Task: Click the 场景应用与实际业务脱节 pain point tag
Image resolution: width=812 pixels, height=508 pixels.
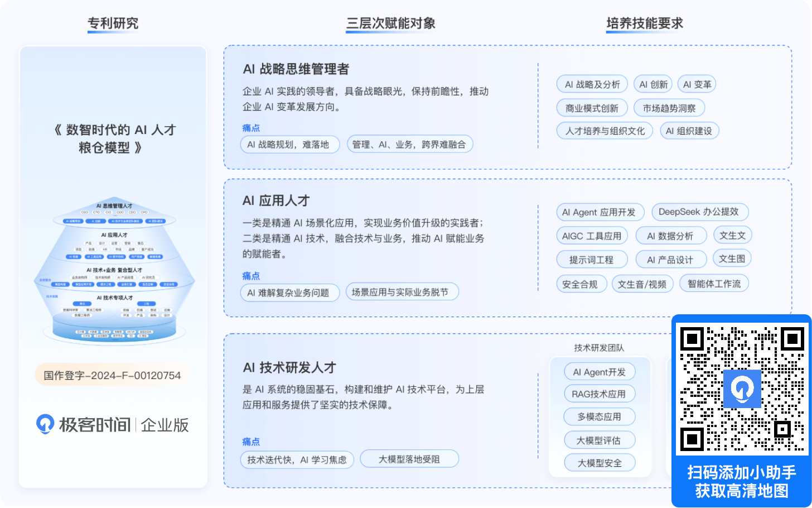Action: click(x=402, y=292)
